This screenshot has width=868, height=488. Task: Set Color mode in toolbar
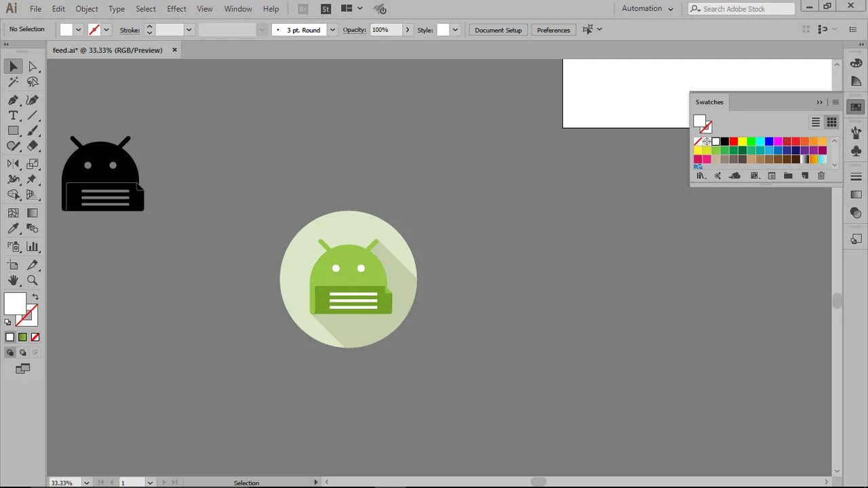click(x=9, y=337)
